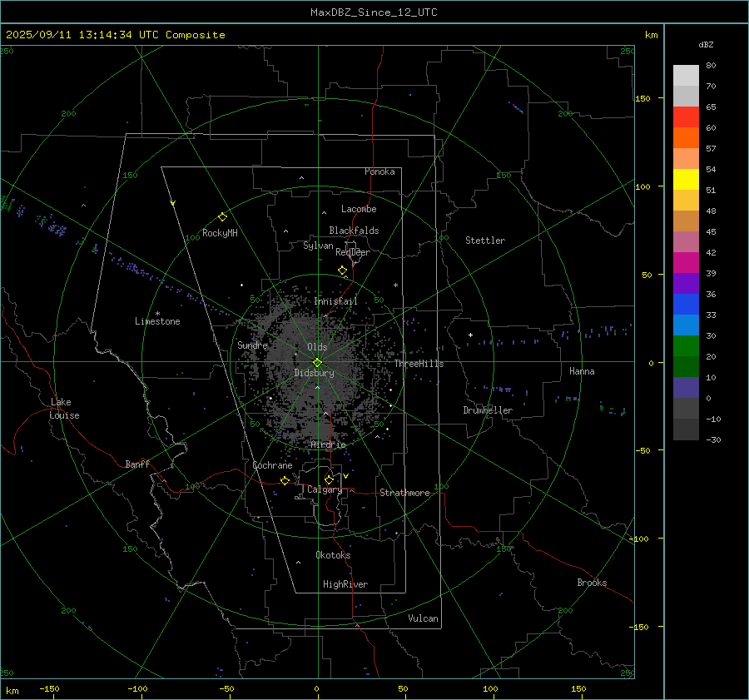Click the Hanna city label
Viewport: 749px width, 700px height.
(582, 371)
